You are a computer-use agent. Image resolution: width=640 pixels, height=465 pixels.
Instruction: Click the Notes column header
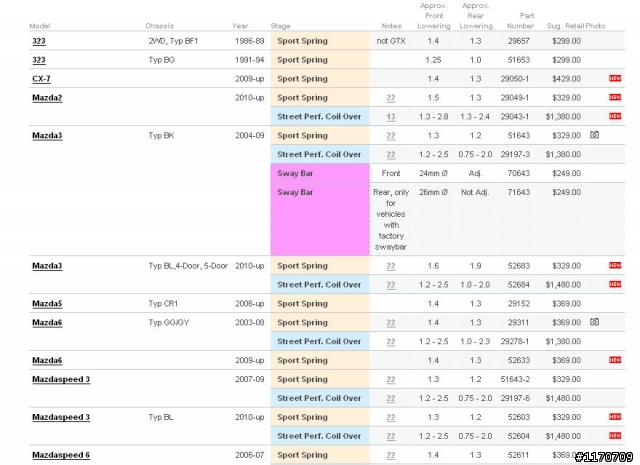click(391, 26)
